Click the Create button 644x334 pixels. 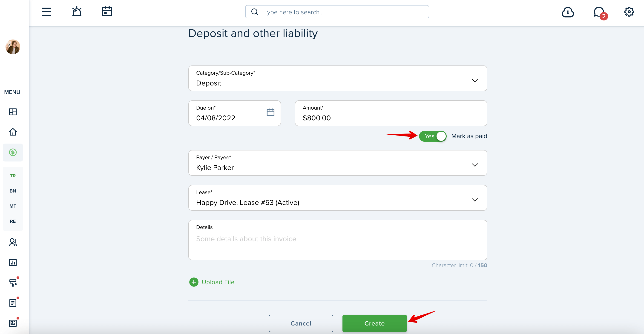tap(374, 323)
